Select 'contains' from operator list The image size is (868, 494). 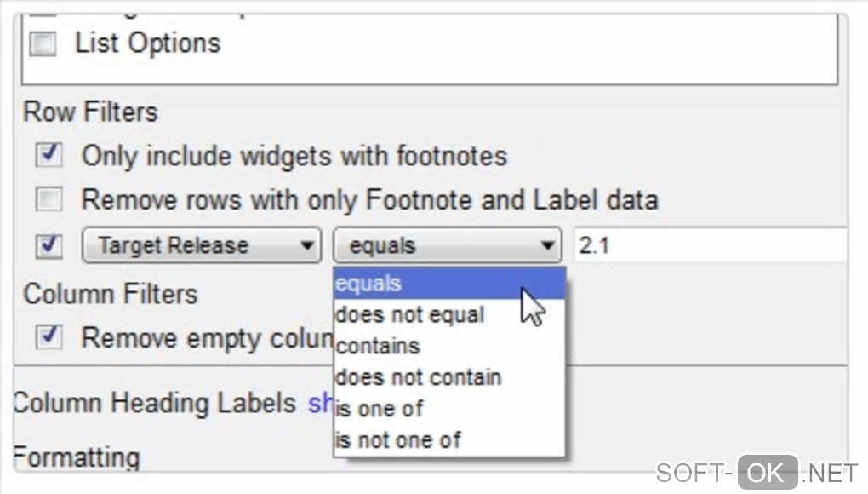coord(378,346)
